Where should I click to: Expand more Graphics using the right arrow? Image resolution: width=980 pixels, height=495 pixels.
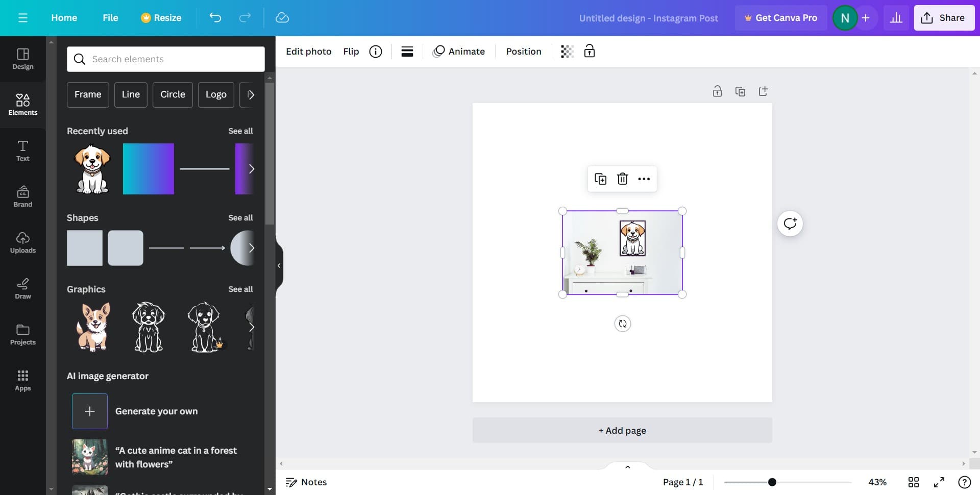[x=252, y=327]
